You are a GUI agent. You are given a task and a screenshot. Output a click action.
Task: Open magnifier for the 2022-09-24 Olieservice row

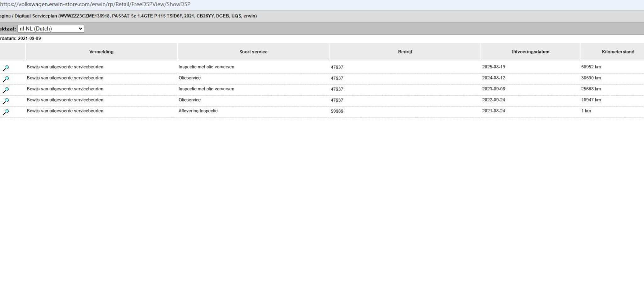[6, 101]
